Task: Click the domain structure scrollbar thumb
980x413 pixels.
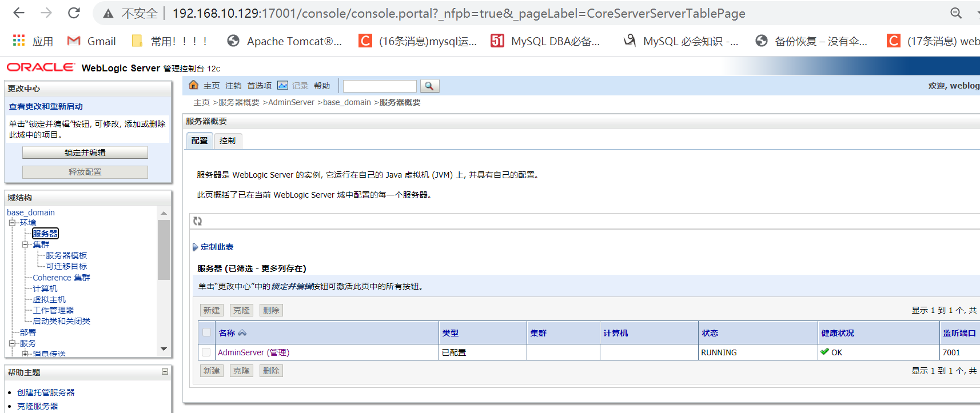Action: tap(164, 250)
